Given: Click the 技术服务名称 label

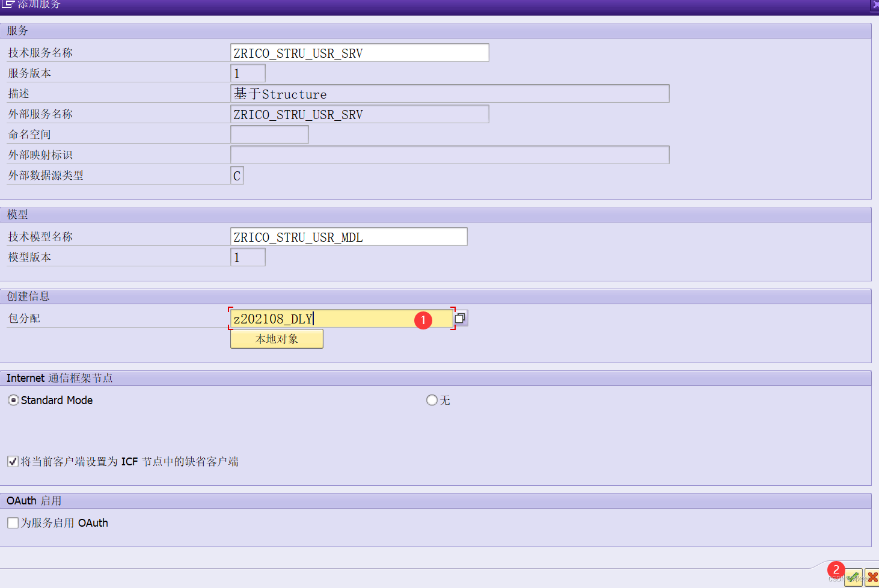Looking at the screenshot, I should (40, 53).
